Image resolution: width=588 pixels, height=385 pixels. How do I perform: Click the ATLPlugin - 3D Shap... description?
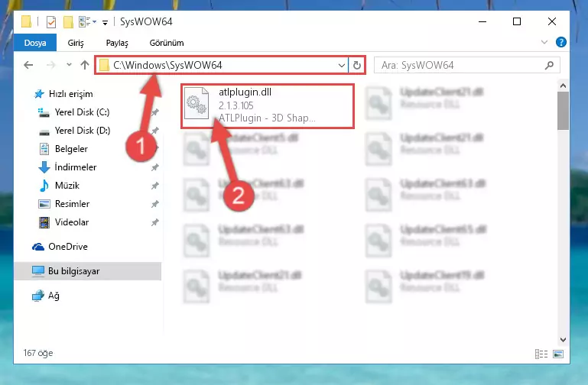pos(267,118)
